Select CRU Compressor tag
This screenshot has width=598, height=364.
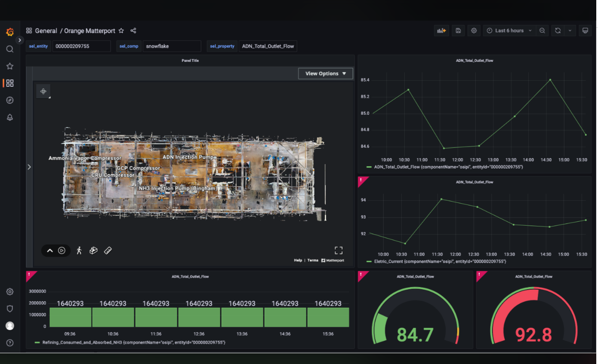pos(113,175)
